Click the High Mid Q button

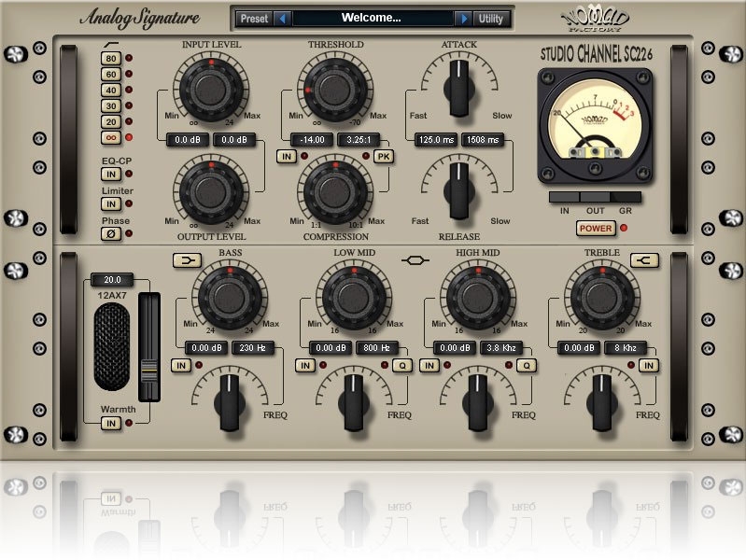[x=527, y=365]
